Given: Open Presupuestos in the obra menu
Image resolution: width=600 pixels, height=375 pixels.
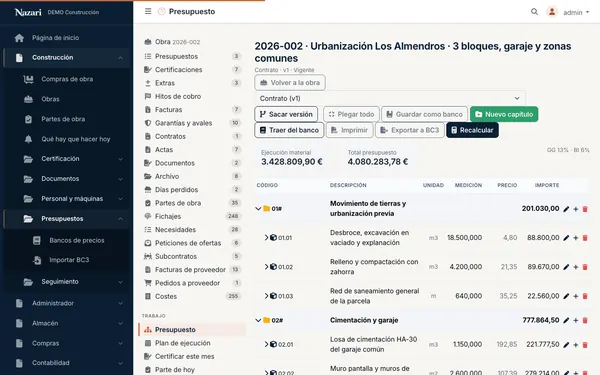Looking at the screenshot, I should [x=192, y=56].
